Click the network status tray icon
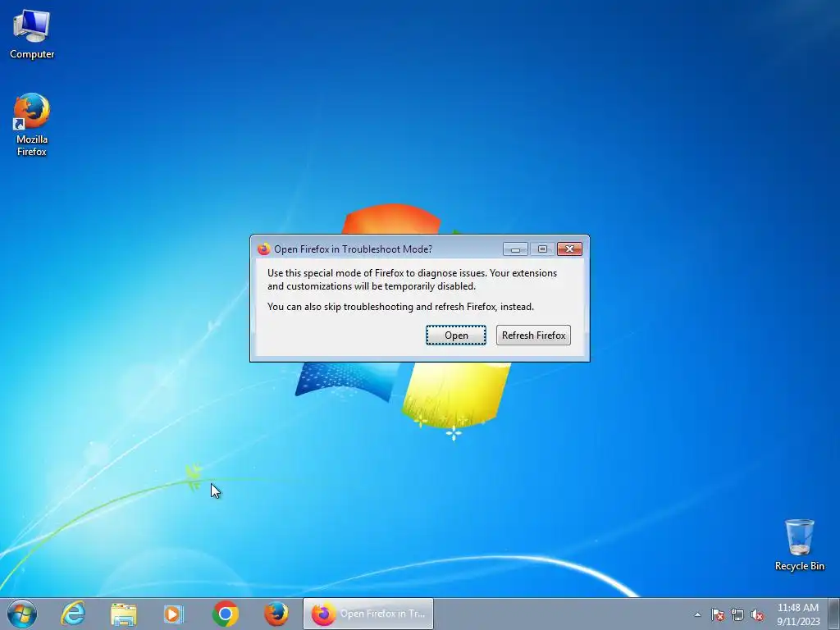Image resolution: width=840 pixels, height=630 pixels. point(737,614)
